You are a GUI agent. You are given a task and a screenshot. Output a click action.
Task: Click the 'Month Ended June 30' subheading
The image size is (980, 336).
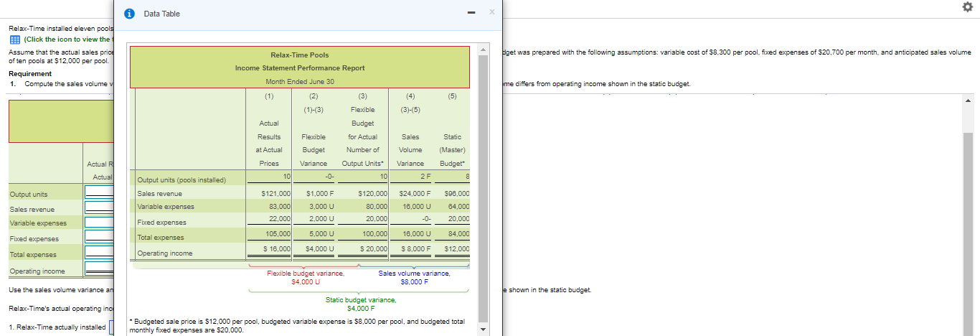coord(300,81)
